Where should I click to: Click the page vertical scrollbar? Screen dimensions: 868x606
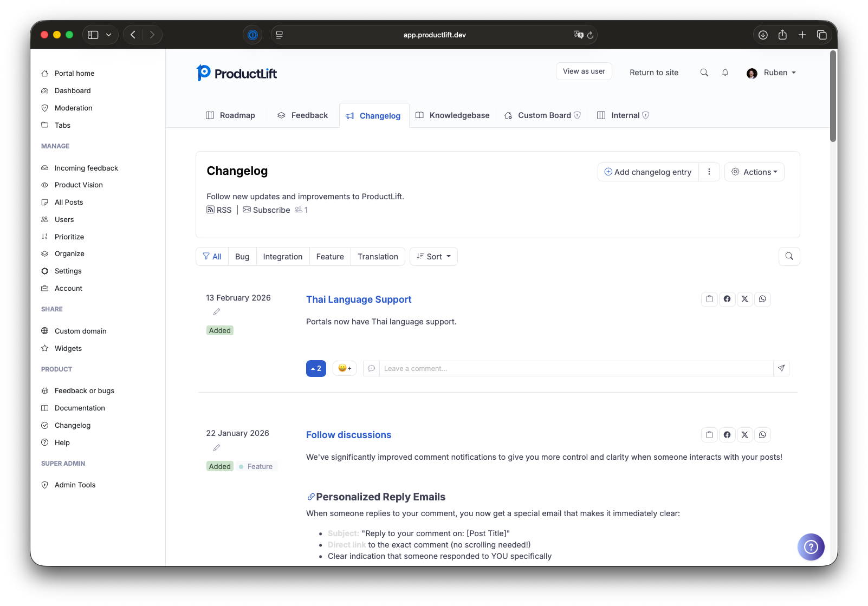[x=833, y=96]
